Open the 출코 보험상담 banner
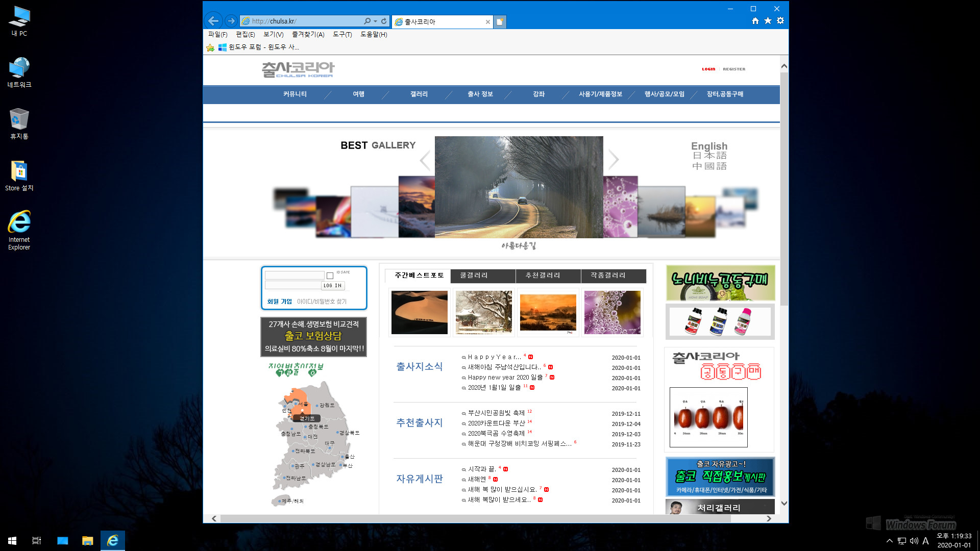Screen dimensions: 980x551 pos(313,336)
